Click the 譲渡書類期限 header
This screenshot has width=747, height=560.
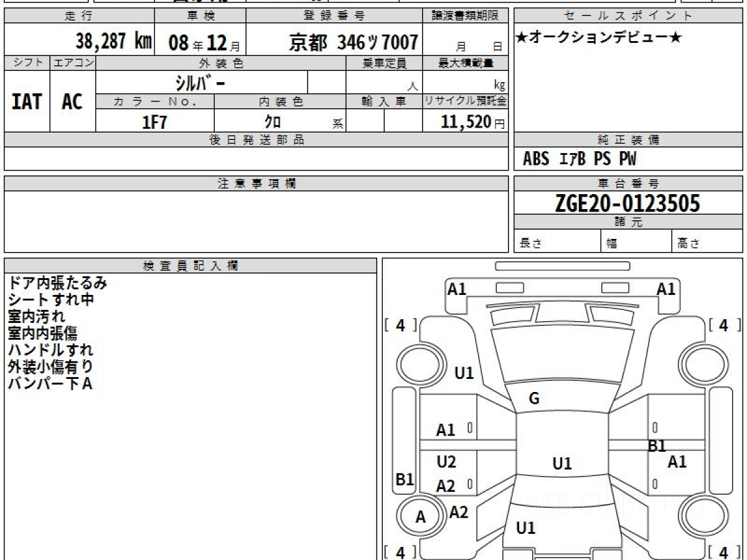(466, 16)
